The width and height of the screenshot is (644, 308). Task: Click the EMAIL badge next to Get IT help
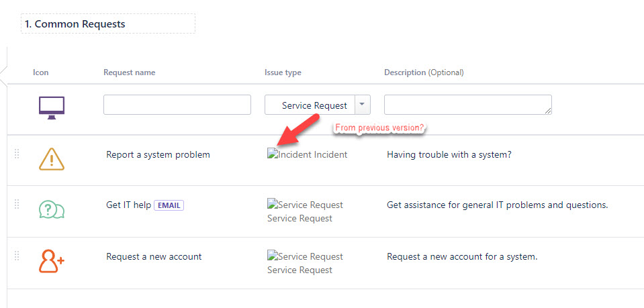(169, 205)
